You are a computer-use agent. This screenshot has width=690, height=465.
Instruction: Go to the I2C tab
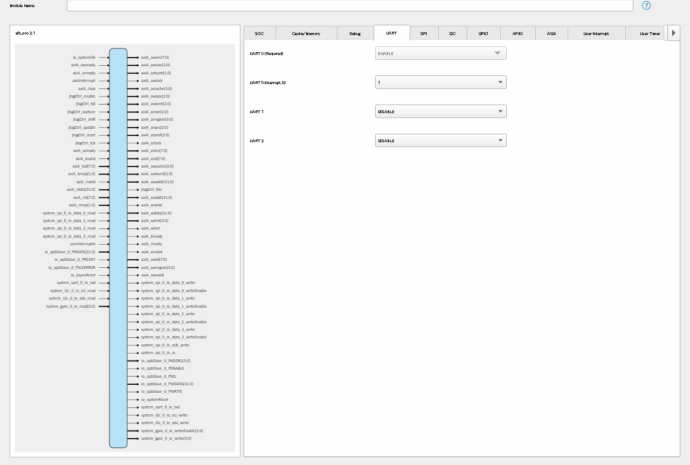point(453,33)
